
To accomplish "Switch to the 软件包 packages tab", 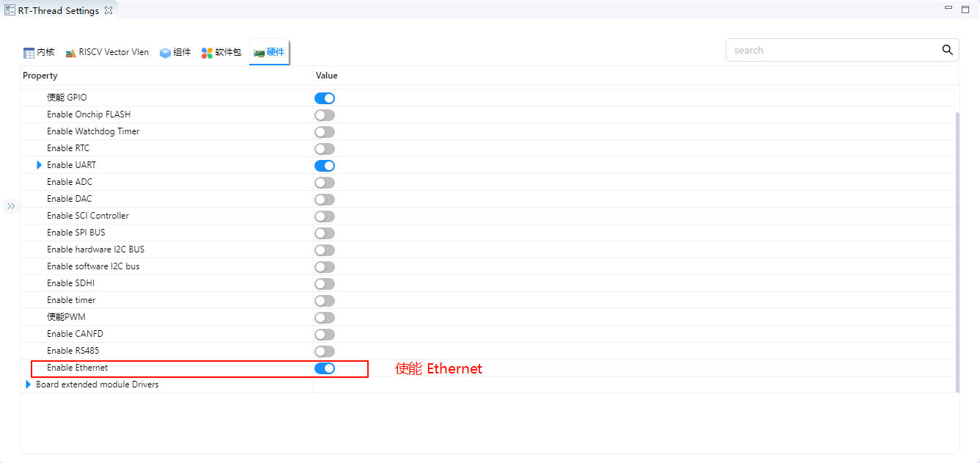I will coord(221,52).
